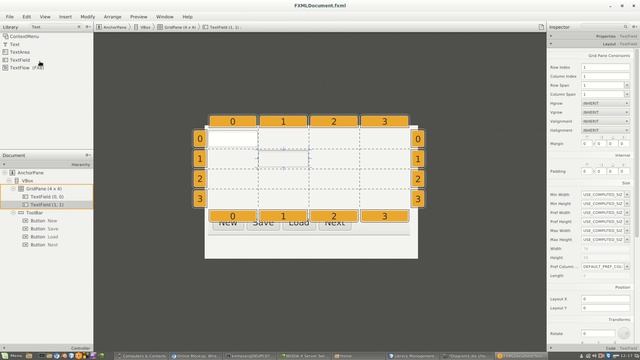This screenshot has width=640, height=360.
Task: Select top column header 1 of GridPane
Action: click(x=283, y=121)
